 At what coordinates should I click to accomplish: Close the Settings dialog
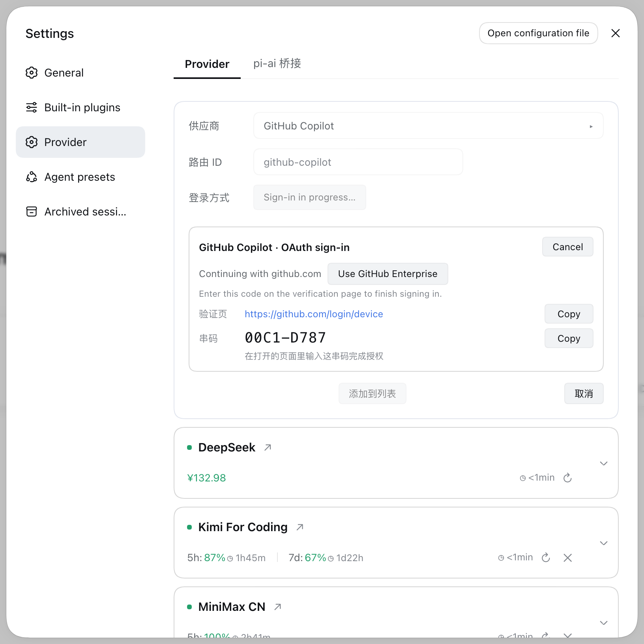coord(616,33)
